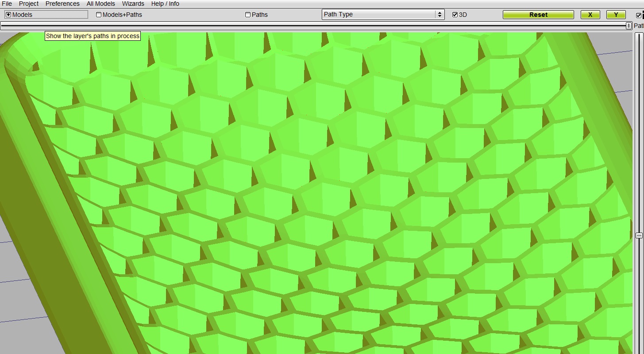Click the X axis view button
Viewport: 644px width, 354px height.
[x=590, y=15]
